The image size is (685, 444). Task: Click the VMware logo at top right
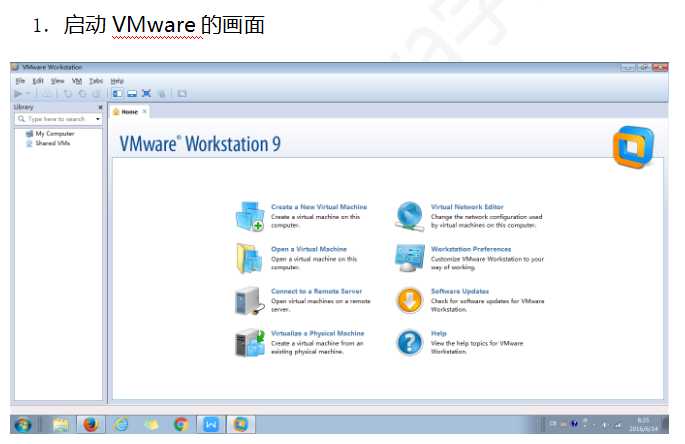click(633, 146)
